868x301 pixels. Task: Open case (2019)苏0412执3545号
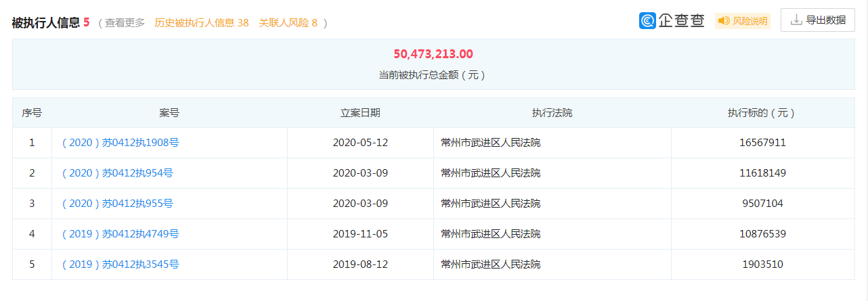click(x=120, y=264)
